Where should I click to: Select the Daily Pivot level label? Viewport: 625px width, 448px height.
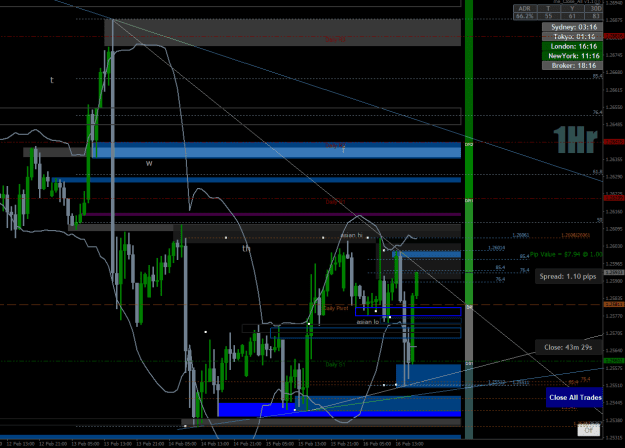336,308
